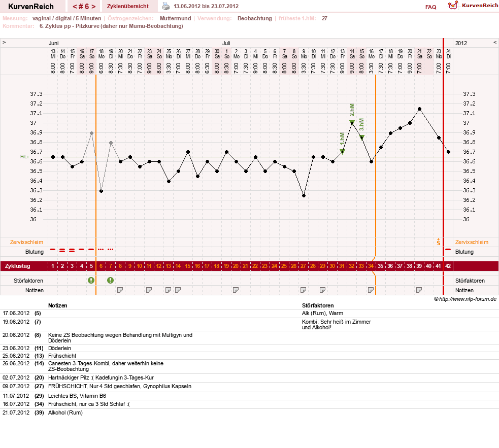Click the date range 13.06.2012 bis 23.07.2012
This screenshot has height=448, width=499.
pos(206,7)
